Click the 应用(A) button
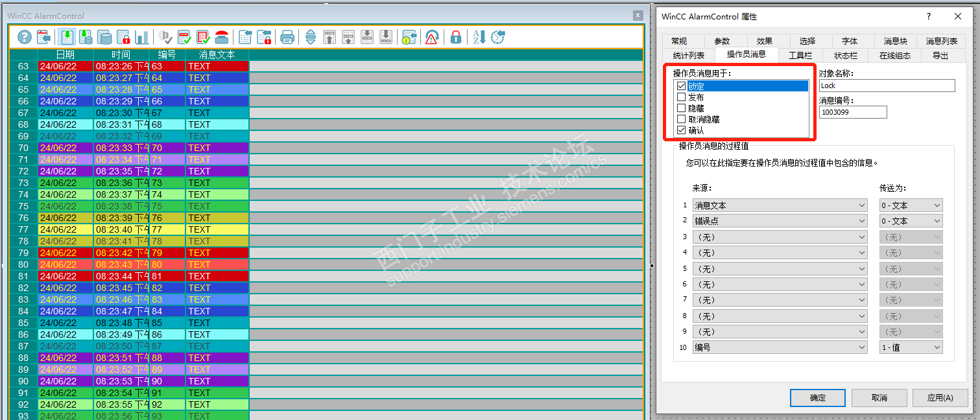The height and width of the screenshot is (420, 980). [x=940, y=398]
